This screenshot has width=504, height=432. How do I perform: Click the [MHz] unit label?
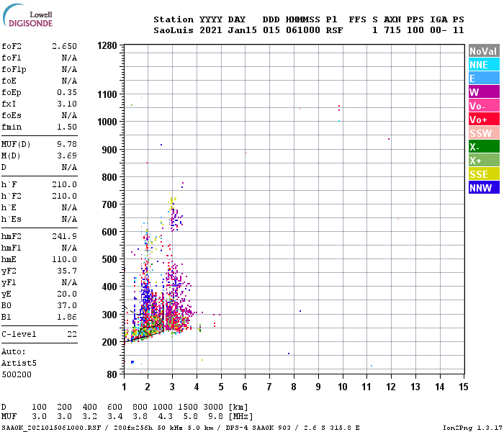[x=240, y=417]
